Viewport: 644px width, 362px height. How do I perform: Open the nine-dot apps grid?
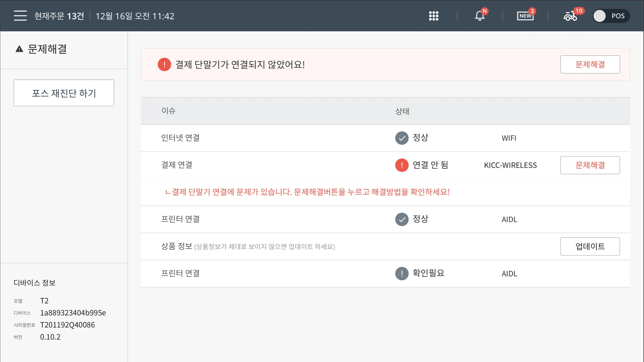(434, 16)
